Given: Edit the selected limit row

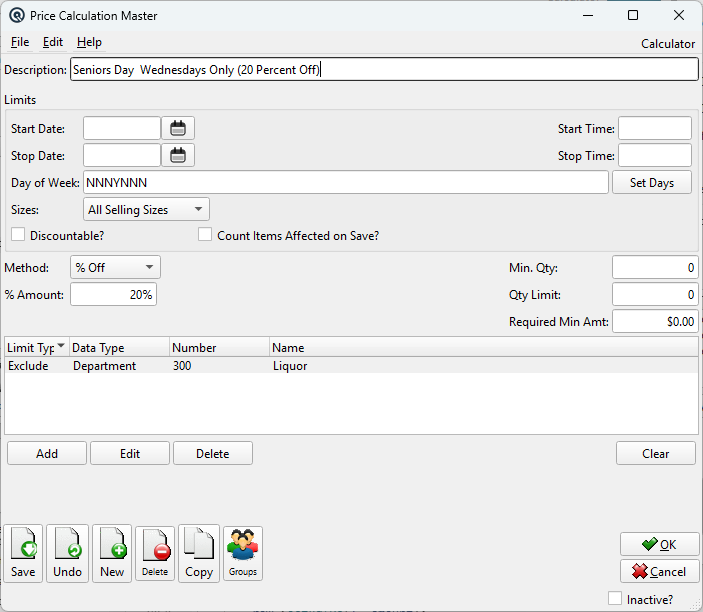Looking at the screenshot, I should pos(130,453).
